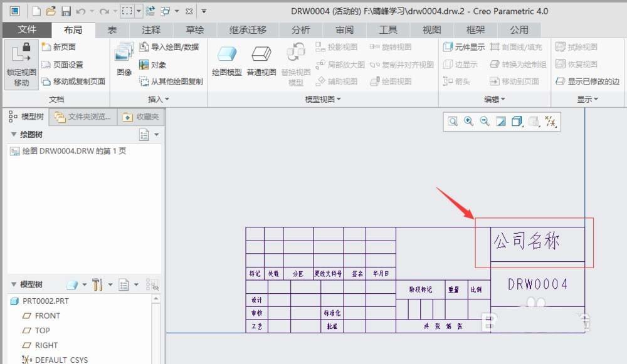Switch to the 注释 ribbon tab

pyautogui.click(x=150, y=29)
